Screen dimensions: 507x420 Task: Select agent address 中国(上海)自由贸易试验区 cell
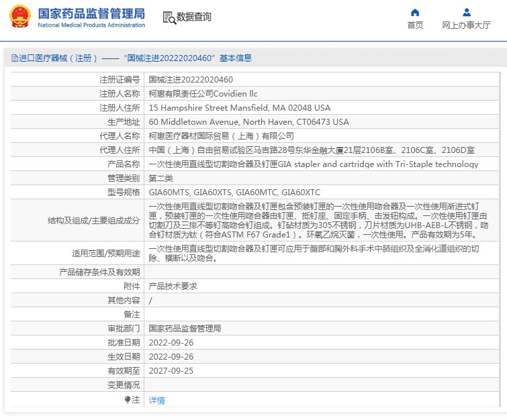(x=312, y=150)
